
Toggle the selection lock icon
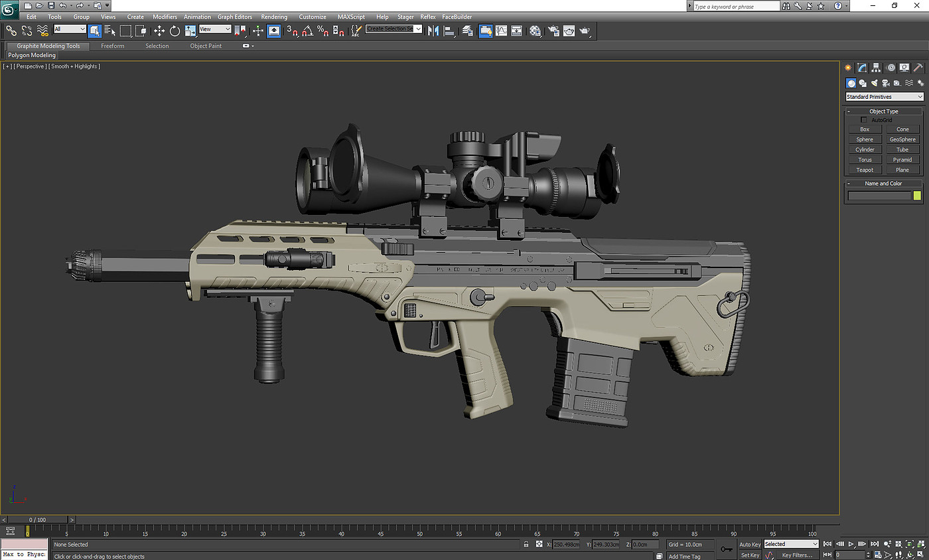coord(526,544)
